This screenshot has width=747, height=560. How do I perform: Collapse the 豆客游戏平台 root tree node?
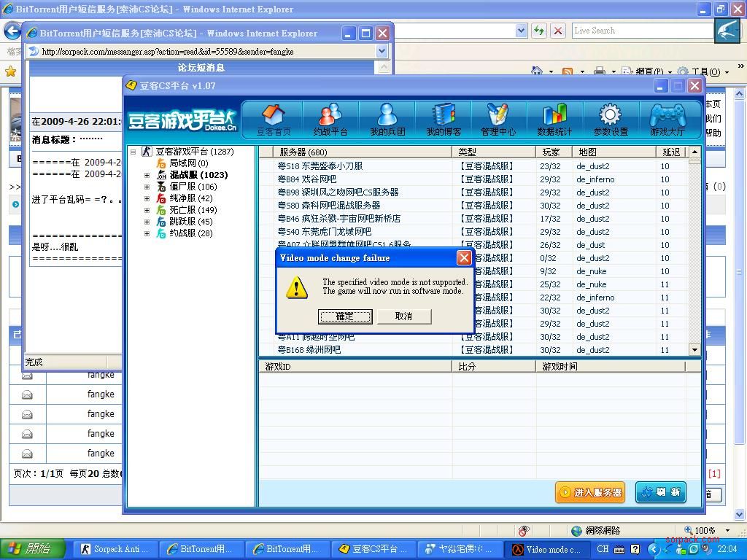click(x=133, y=152)
